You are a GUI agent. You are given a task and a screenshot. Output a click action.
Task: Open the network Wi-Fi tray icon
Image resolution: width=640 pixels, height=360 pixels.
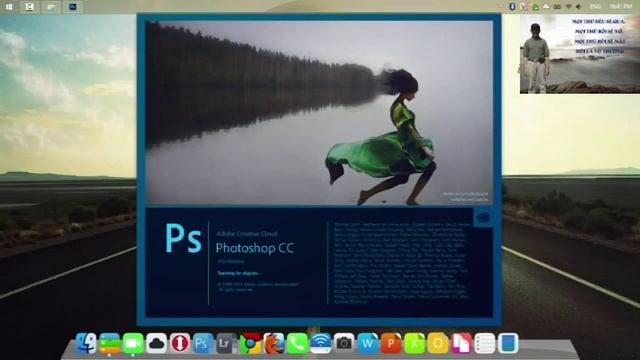569,7
